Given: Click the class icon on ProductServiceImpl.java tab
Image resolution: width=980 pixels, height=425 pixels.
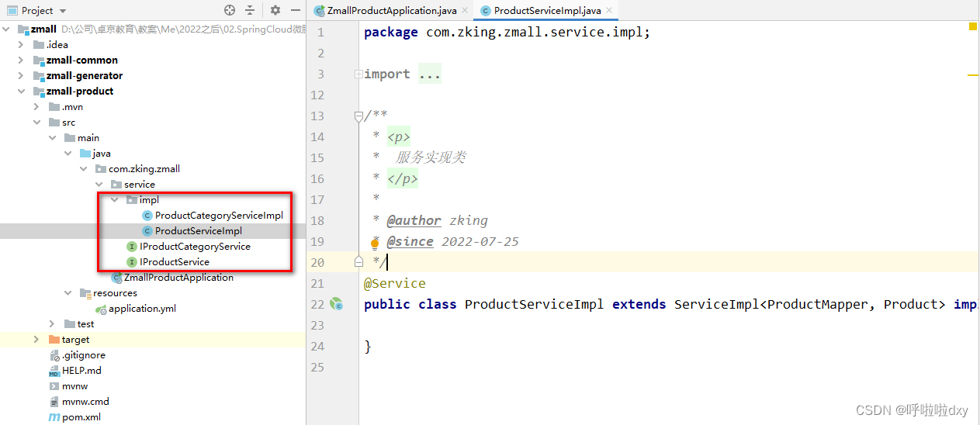Looking at the screenshot, I should point(486,11).
